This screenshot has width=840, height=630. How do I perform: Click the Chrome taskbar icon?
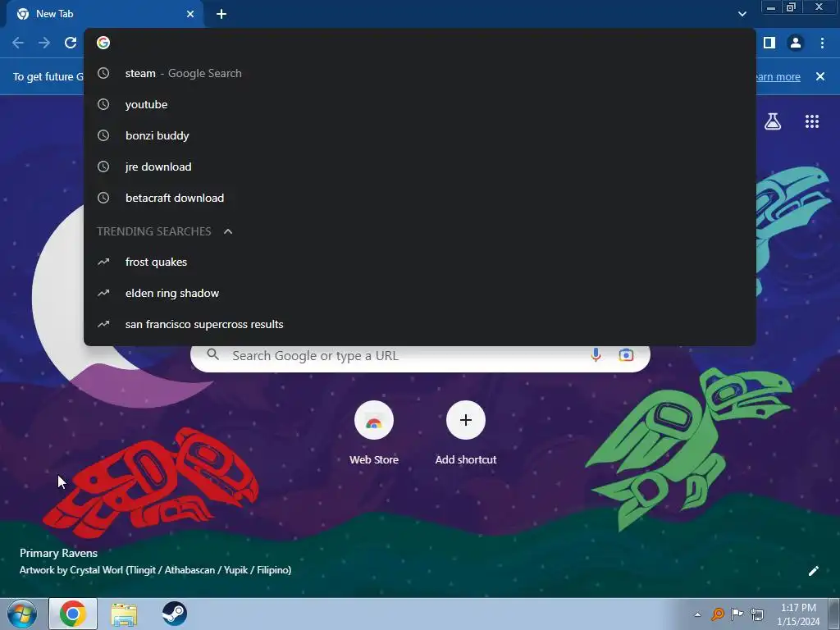(73, 614)
